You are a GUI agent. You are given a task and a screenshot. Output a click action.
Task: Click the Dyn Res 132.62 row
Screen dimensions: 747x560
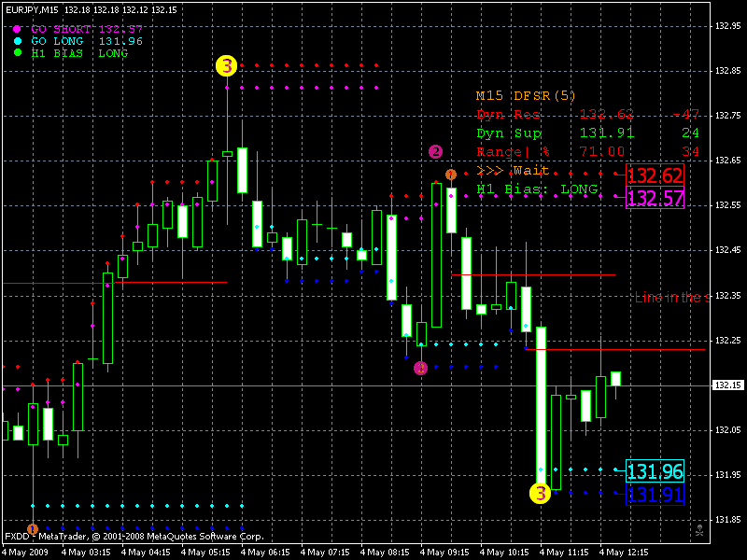tap(587, 114)
